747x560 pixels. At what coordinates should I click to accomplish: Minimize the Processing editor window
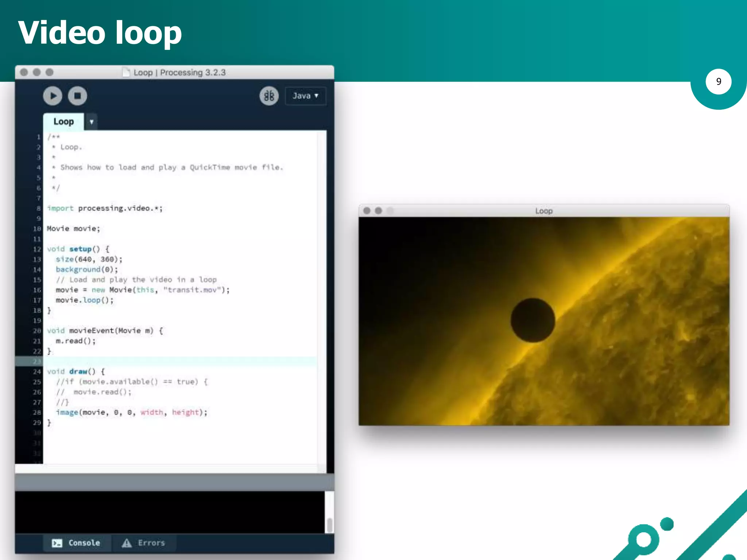coord(37,72)
